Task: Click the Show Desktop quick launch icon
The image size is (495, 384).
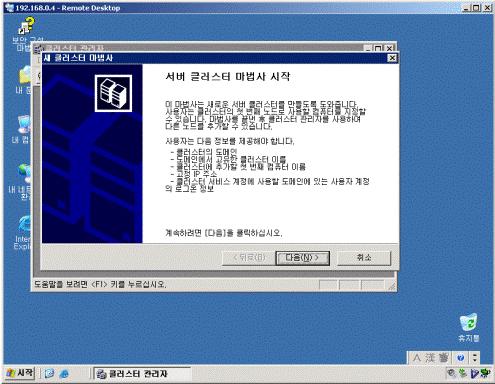Action: [49, 374]
